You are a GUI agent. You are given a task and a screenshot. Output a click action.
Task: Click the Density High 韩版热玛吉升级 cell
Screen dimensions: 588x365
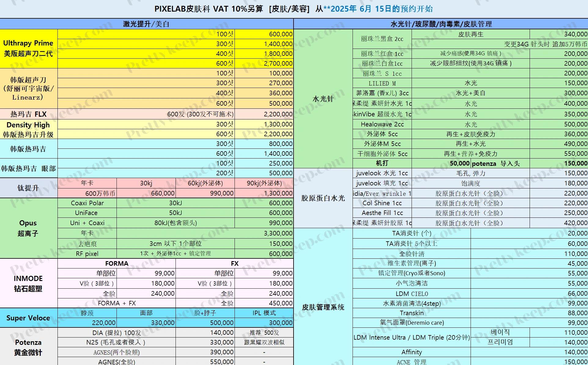[x=29, y=129]
